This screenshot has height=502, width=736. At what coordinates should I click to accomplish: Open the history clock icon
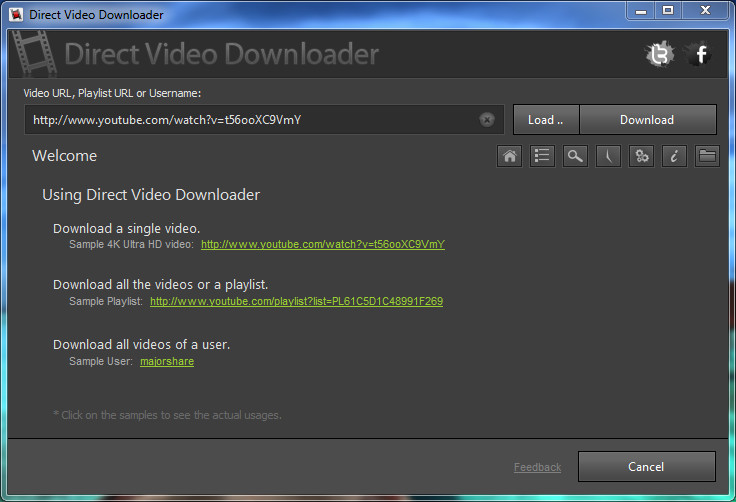608,156
